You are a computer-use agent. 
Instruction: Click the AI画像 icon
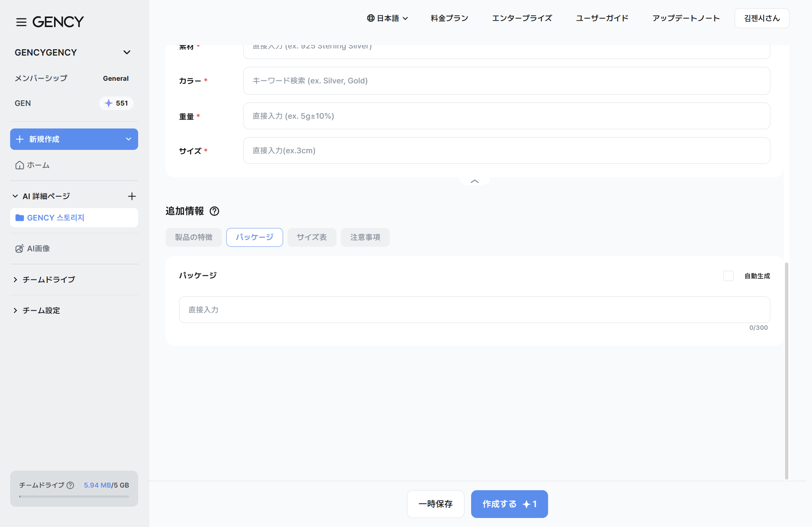[x=20, y=249]
